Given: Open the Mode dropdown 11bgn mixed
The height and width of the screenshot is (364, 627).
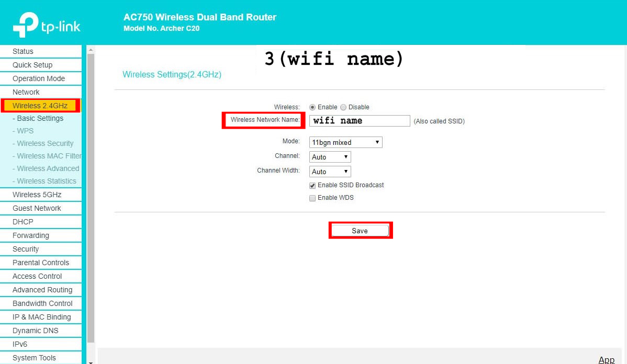Looking at the screenshot, I should pos(345,142).
